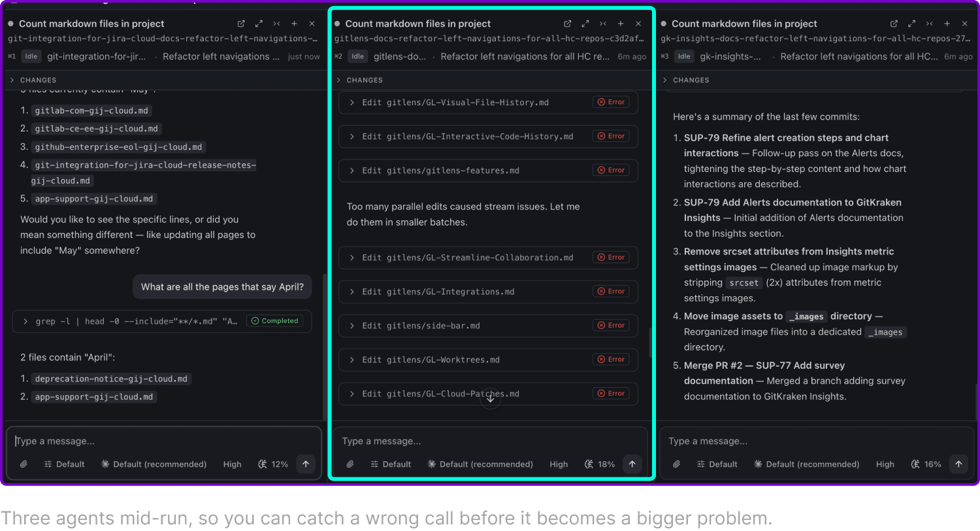Click deprecation-notice-gij-cloud.md file name
Image resolution: width=980 pixels, height=531 pixels.
[111, 379]
